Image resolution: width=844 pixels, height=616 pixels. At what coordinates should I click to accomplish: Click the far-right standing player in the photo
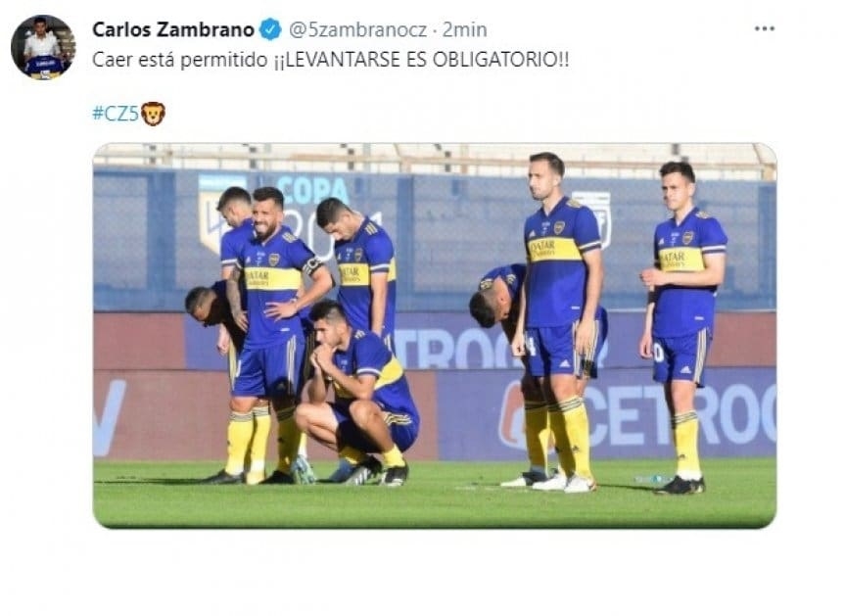pyautogui.click(x=681, y=327)
